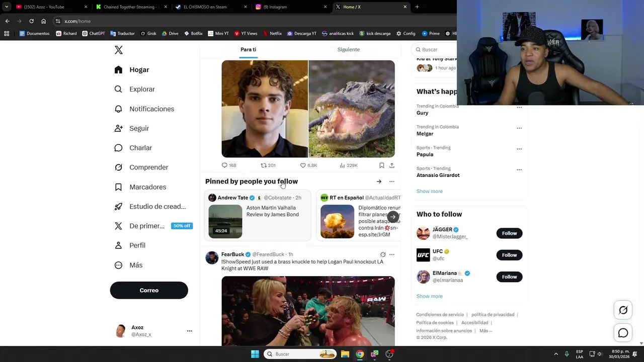Open Grok explain icon on FearBuck post

(x=383, y=254)
